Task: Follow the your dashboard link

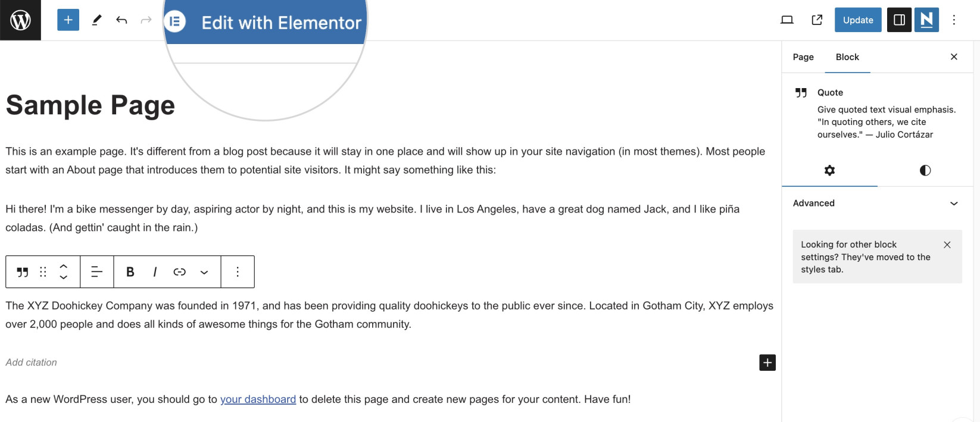Action: [258, 399]
